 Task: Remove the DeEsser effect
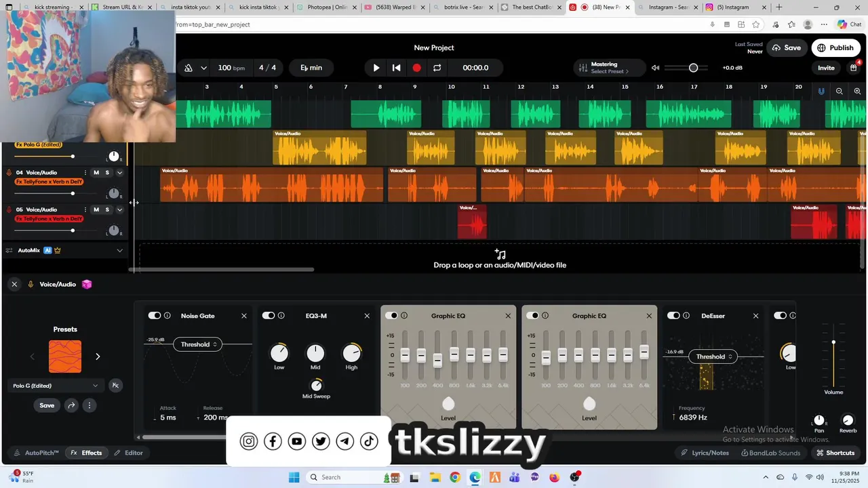pos(755,316)
